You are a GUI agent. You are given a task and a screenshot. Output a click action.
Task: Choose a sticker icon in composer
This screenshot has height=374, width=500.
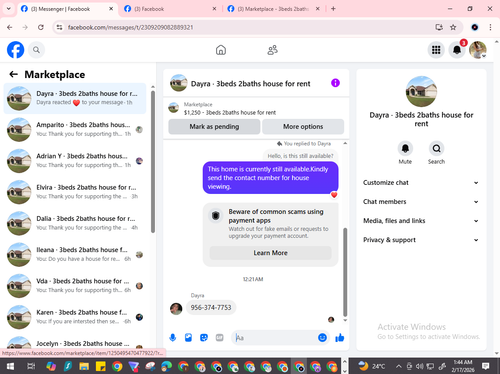click(204, 338)
